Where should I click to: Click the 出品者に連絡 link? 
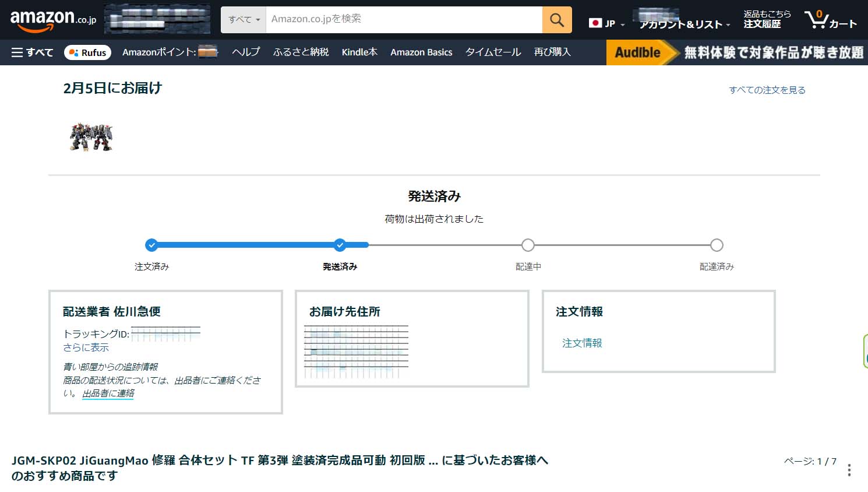[x=108, y=393]
